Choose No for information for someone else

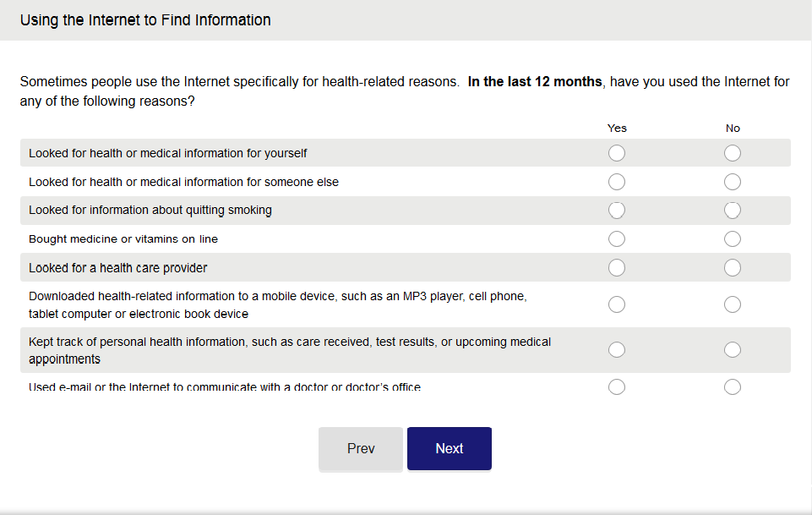(733, 182)
